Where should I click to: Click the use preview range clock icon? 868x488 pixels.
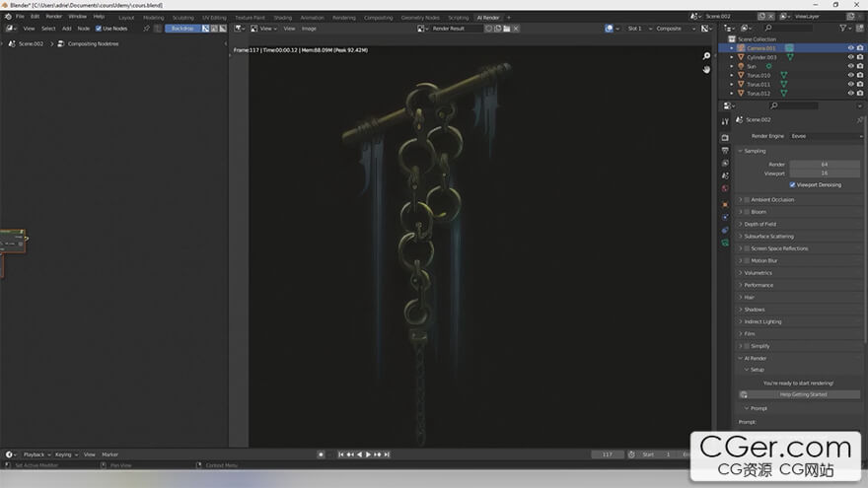click(x=631, y=454)
